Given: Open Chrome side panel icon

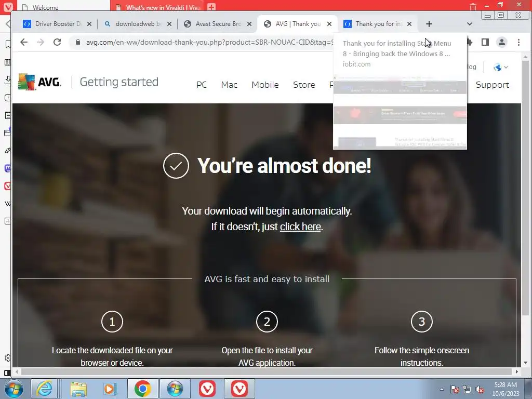Looking at the screenshot, I should click(x=485, y=42).
